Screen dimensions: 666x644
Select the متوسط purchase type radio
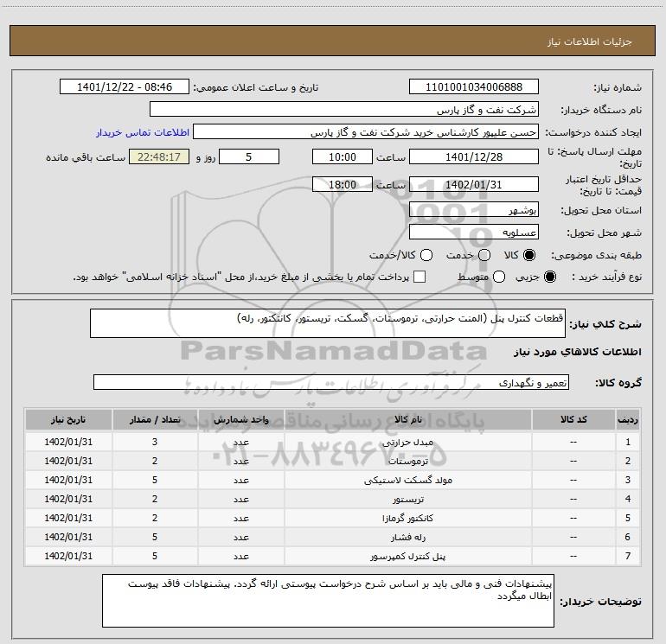click(x=499, y=277)
